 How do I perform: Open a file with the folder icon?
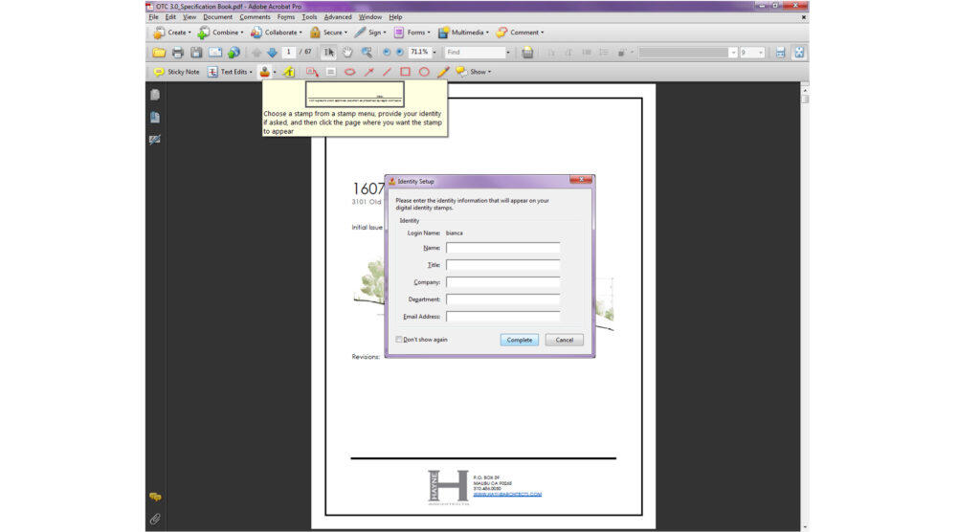pos(159,53)
